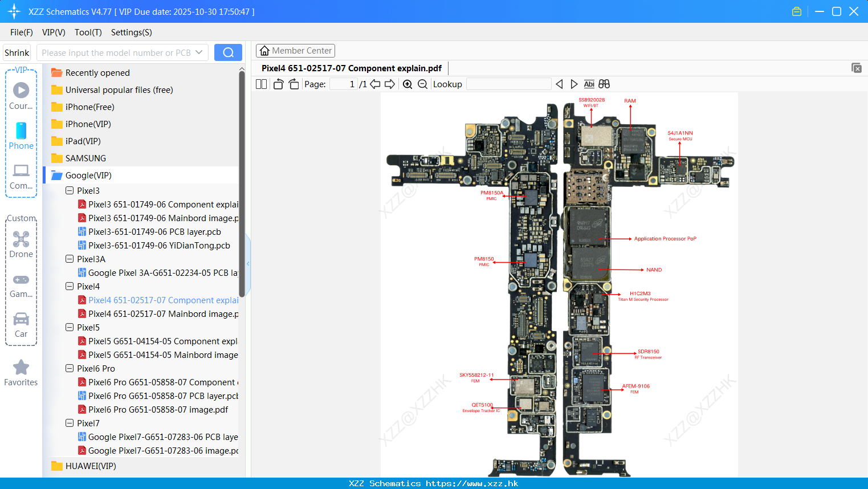Open the VIP(V) menu
868x489 pixels.
point(54,32)
